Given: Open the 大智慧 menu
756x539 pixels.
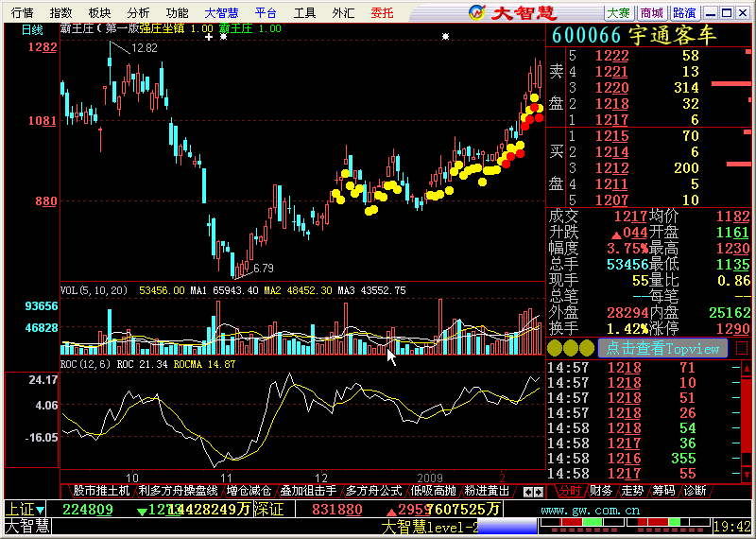Looking at the screenshot, I should tap(221, 12).
